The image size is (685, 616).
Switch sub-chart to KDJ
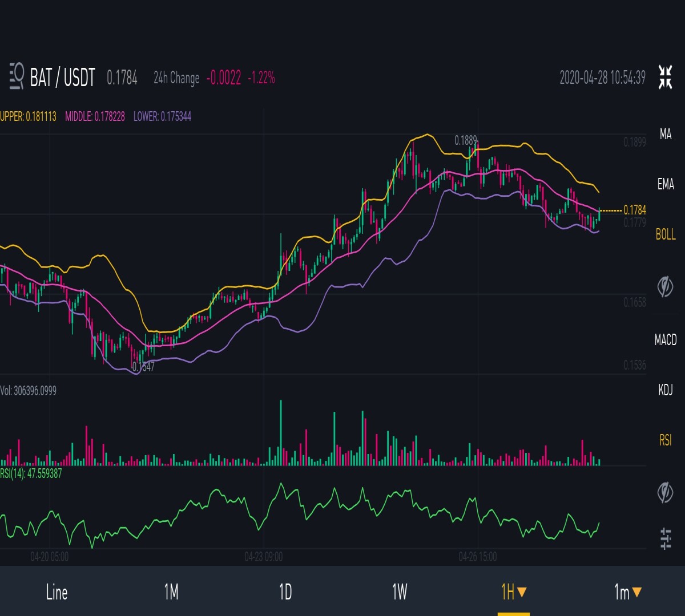click(666, 390)
